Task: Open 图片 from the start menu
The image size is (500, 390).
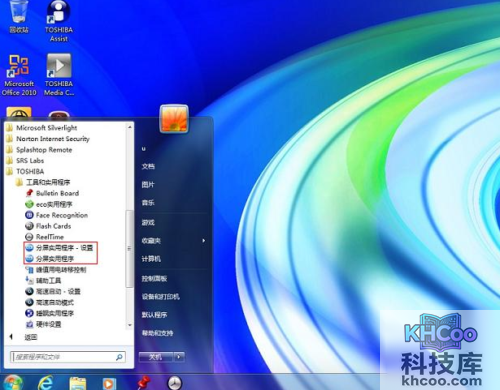Action: [x=148, y=184]
